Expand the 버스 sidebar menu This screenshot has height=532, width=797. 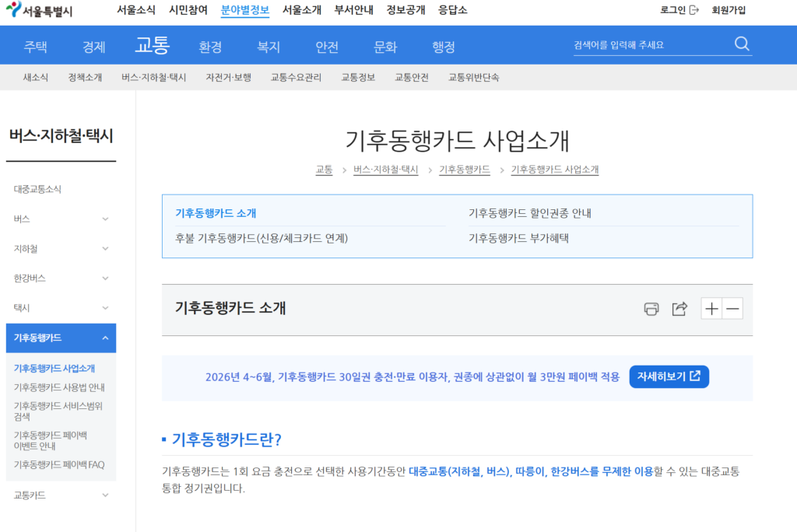[105, 219]
